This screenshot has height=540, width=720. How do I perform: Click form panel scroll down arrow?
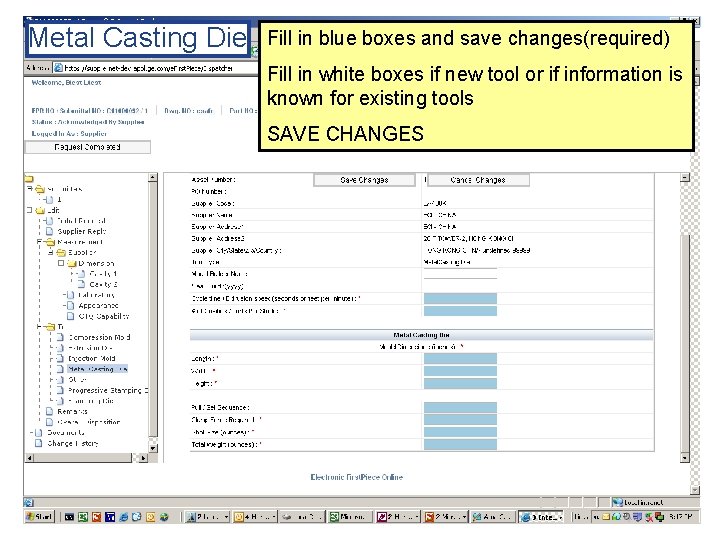(685, 458)
